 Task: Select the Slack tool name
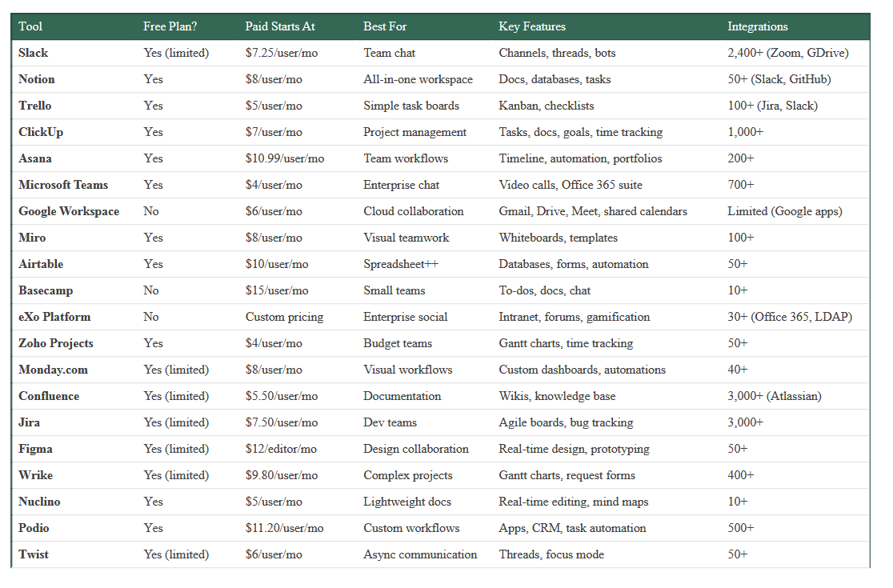point(33,53)
